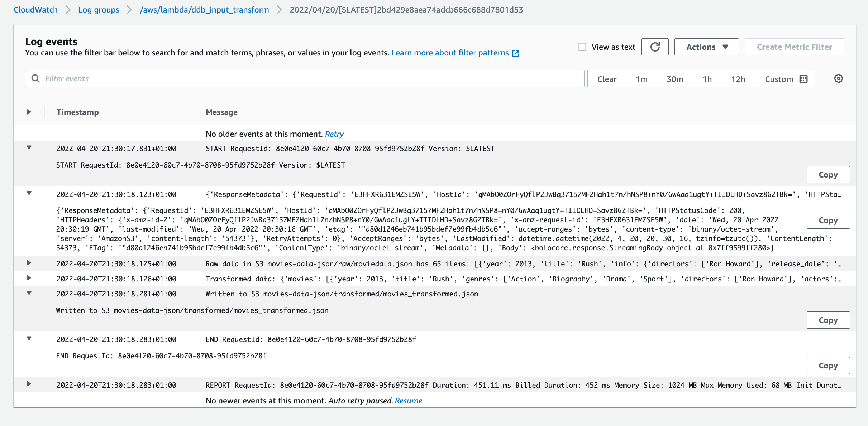
Task: Expand the REPORT RequestId log row
Action: tap(29, 384)
